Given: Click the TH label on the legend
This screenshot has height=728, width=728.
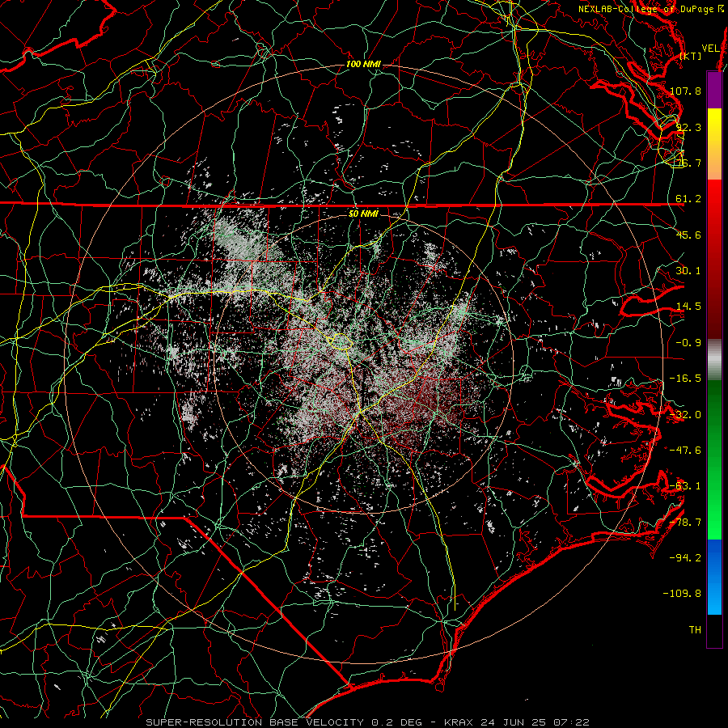Looking at the screenshot, I should coord(695,630).
